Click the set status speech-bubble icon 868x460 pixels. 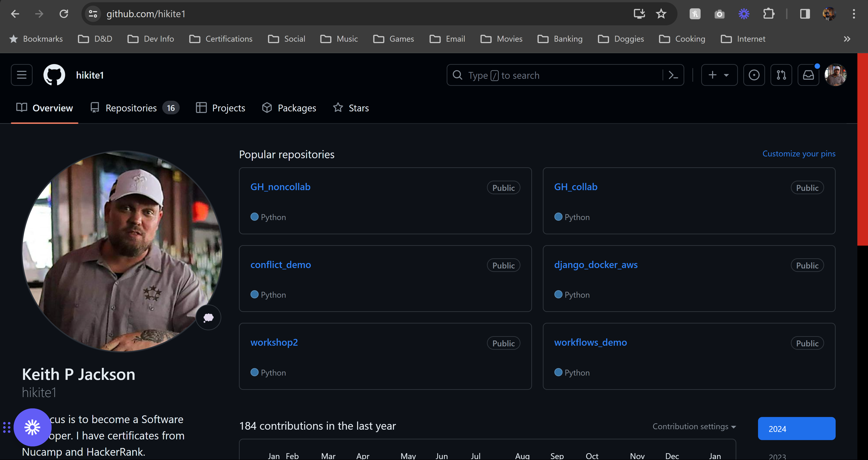point(208,317)
